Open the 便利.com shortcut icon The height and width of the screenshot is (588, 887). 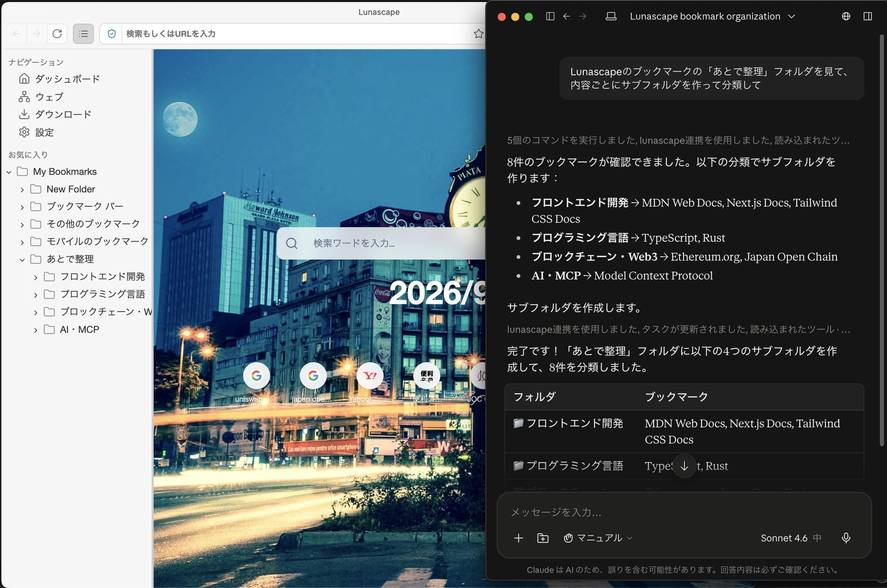426,376
